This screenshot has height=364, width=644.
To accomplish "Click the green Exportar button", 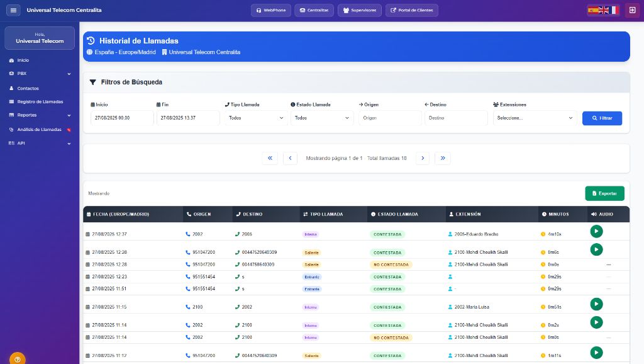I will click(604, 193).
